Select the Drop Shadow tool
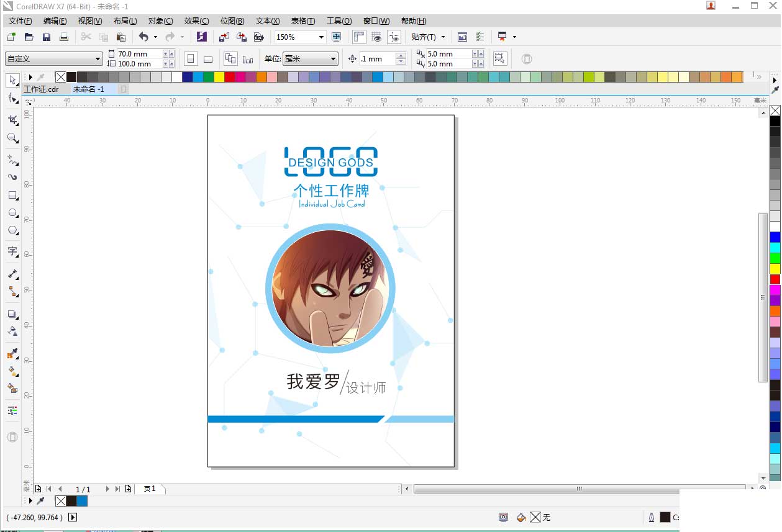Viewport: 782px width, 532px height. tap(12, 315)
